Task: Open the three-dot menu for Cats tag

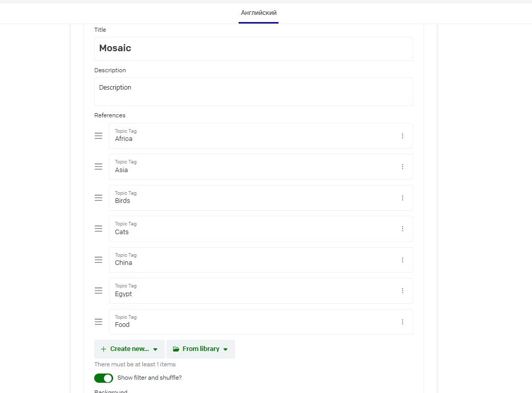Action: click(402, 229)
